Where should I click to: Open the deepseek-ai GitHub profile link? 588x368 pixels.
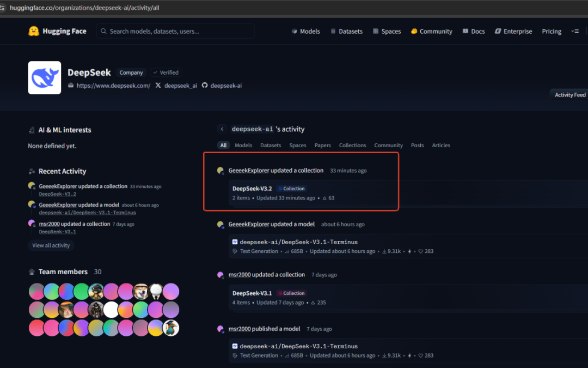coord(226,86)
